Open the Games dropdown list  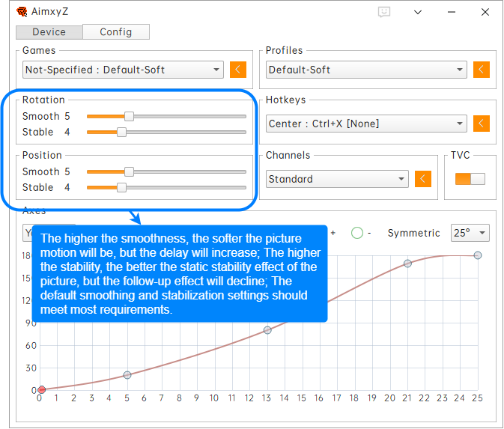(123, 70)
